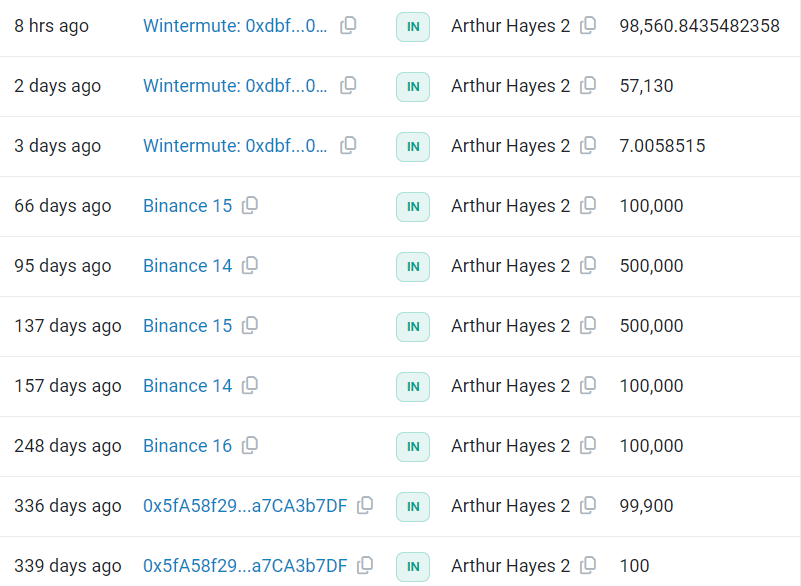
Task: Copy Arthur Hayes 2 address in 336 days ago row
Action: click(x=588, y=505)
